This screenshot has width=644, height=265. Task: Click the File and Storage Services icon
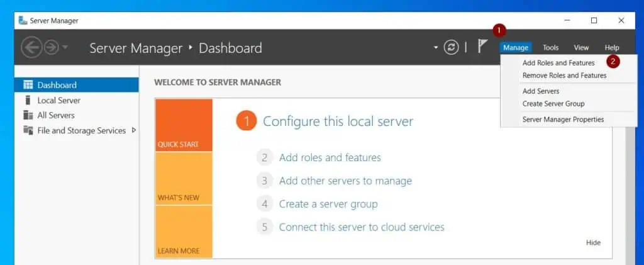coord(28,131)
